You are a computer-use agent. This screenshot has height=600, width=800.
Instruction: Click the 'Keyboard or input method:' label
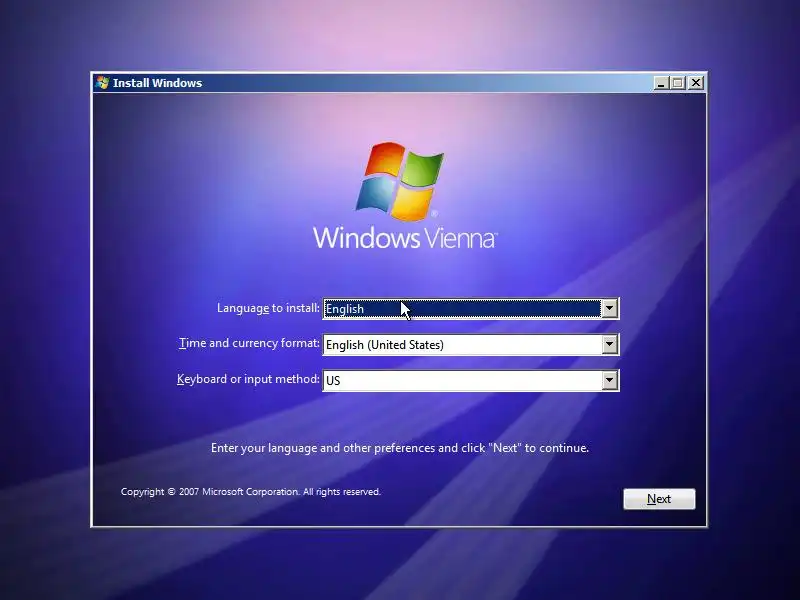point(248,379)
